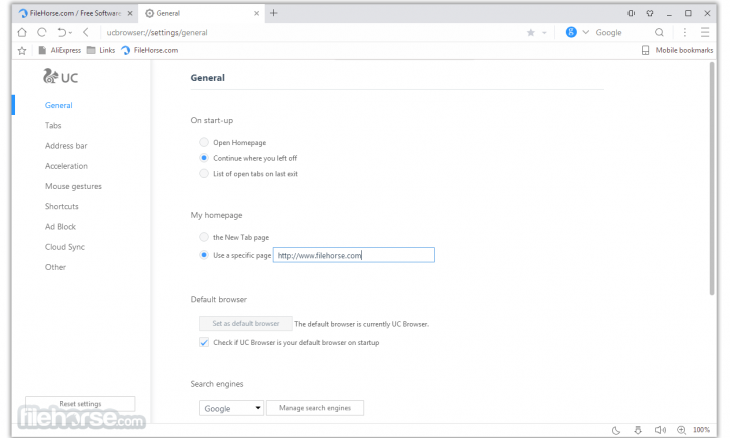Click the 100% zoom level text

702,430
